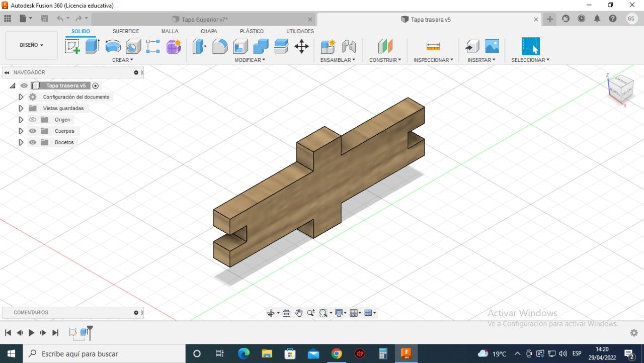Open the GS user account button
This screenshot has height=363, width=644.
coord(631,19)
